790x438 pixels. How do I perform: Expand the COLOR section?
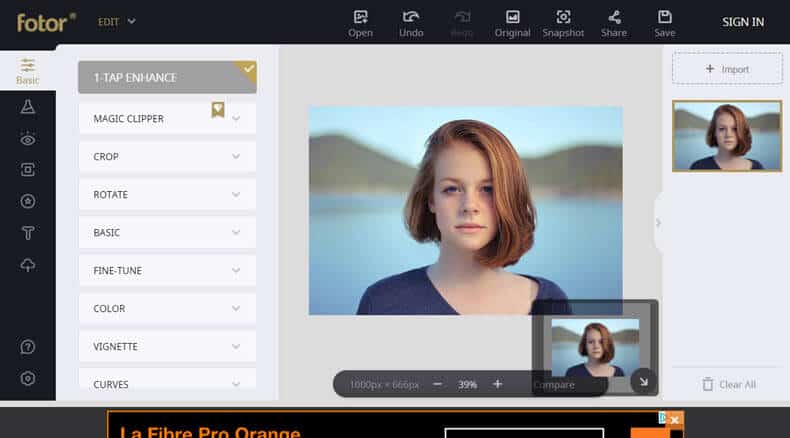pos(167,308)
